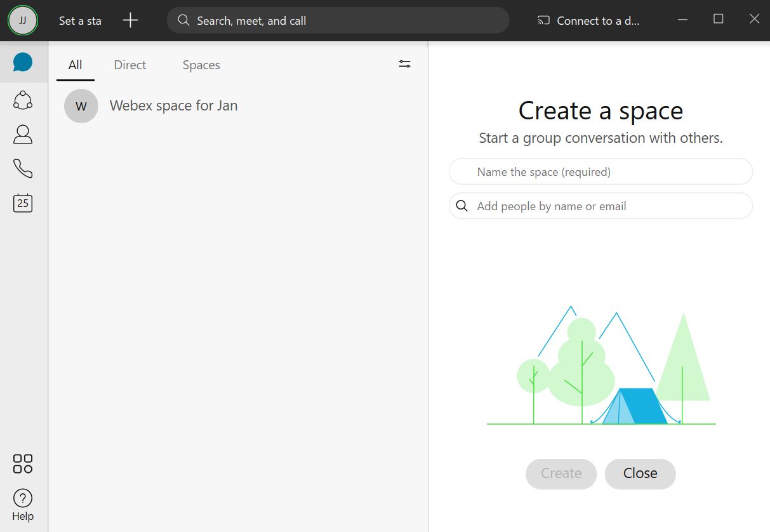This screenshot has width=770, height=532.
Task: Click the Search, meet, and call field
Action: 338,20
